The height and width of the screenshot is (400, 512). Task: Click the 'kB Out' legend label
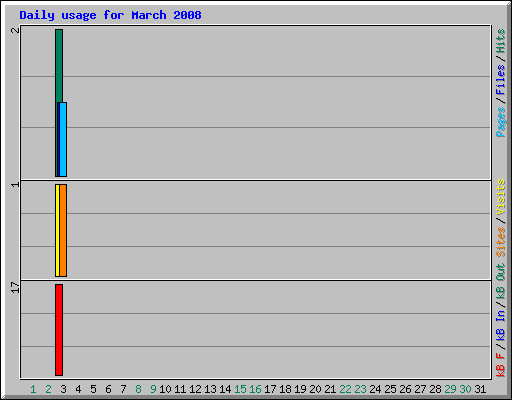[x=501, y=282]
